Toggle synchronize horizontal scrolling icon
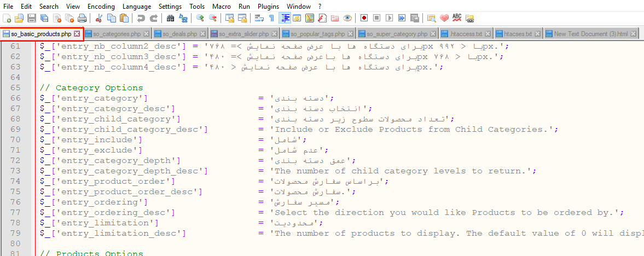Image resolution: width=644 pixels, height=256 pixels. 242,18
